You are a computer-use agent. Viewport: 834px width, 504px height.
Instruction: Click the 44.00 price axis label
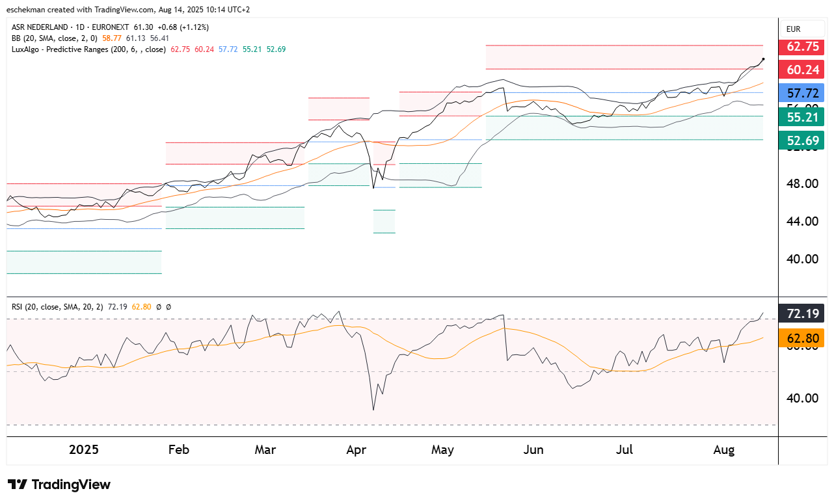pos(802,221)
